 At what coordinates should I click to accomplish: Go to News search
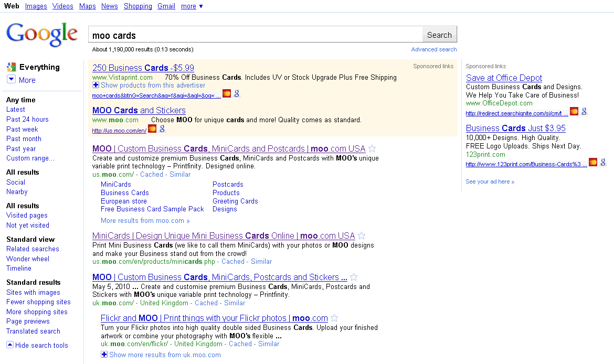click(109, 6)
